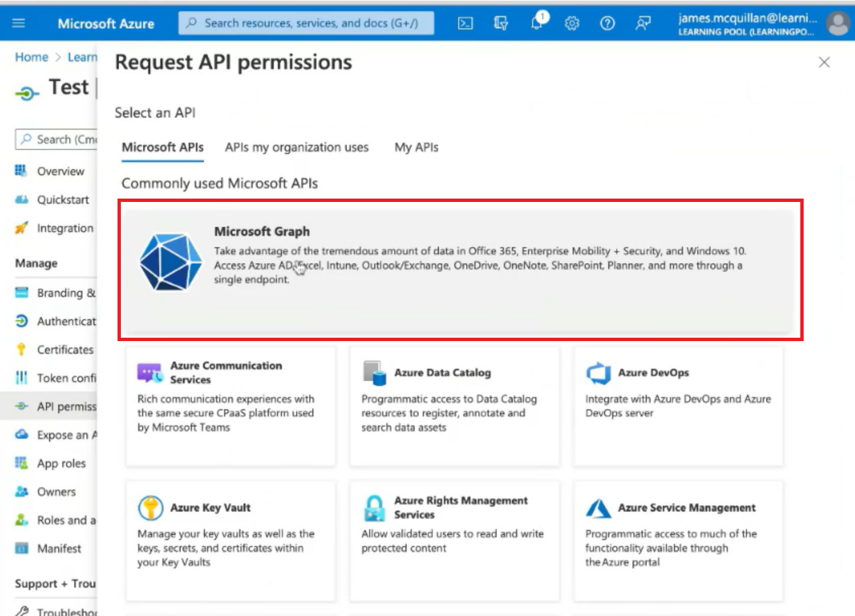Click the Token configuration sidebar icon

[x=22, y=378]
